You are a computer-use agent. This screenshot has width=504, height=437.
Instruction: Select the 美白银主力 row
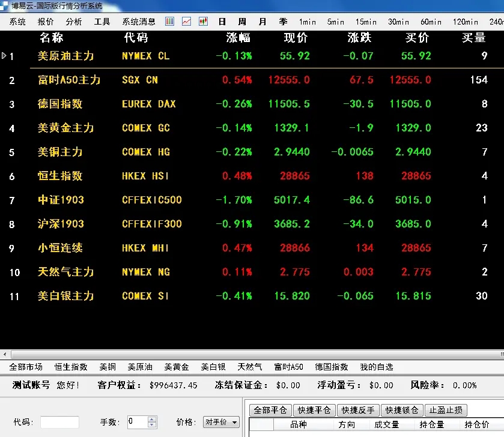pos(252,296)
